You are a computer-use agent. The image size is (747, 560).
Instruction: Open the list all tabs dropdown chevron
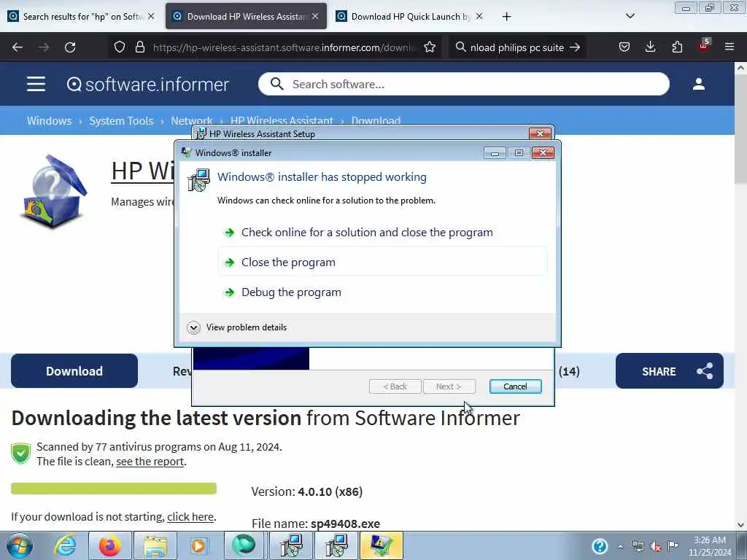click(630, 16)
